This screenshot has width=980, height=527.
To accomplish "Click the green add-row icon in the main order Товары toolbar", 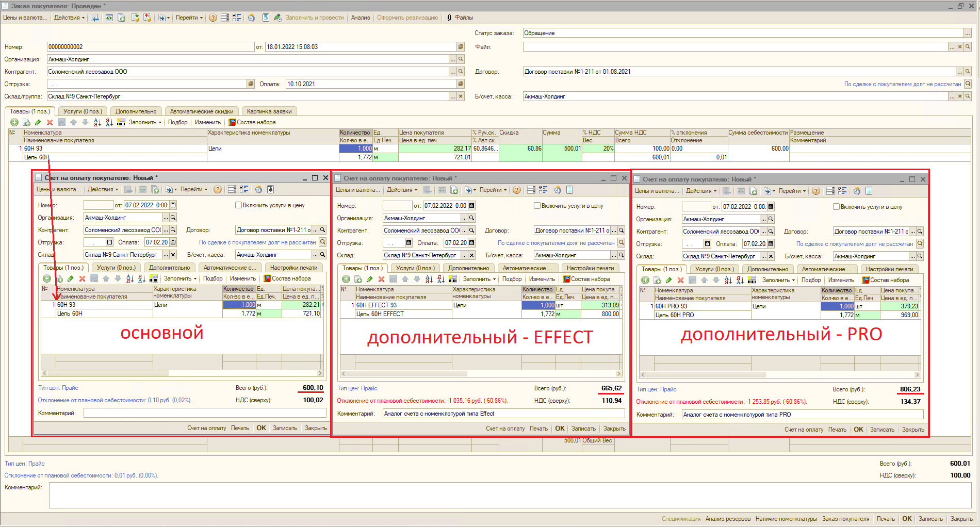I will (14, 122).
